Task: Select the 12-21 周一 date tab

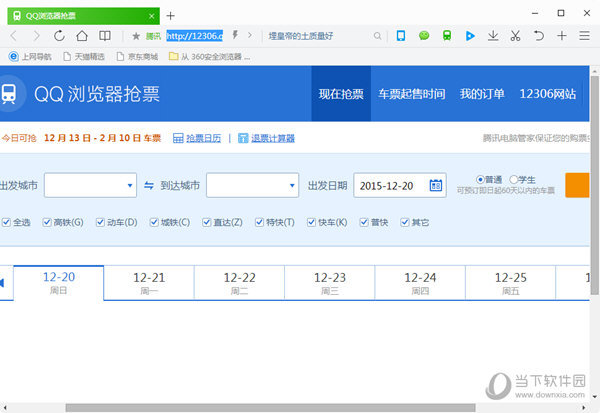Action: (149, 283)
